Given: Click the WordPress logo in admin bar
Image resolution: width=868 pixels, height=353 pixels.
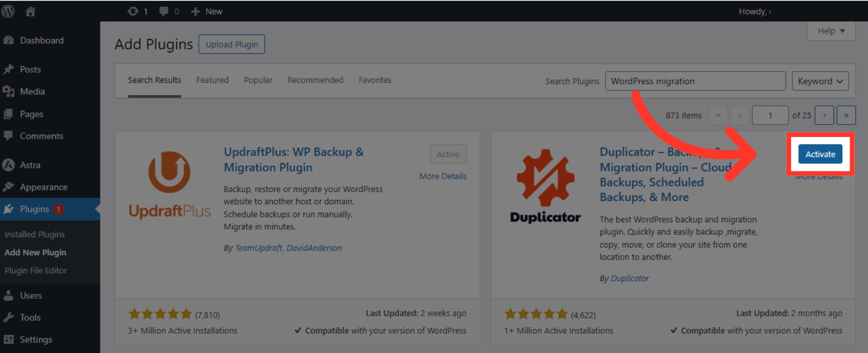Looking at the screenshot, I should coord(8,11).
